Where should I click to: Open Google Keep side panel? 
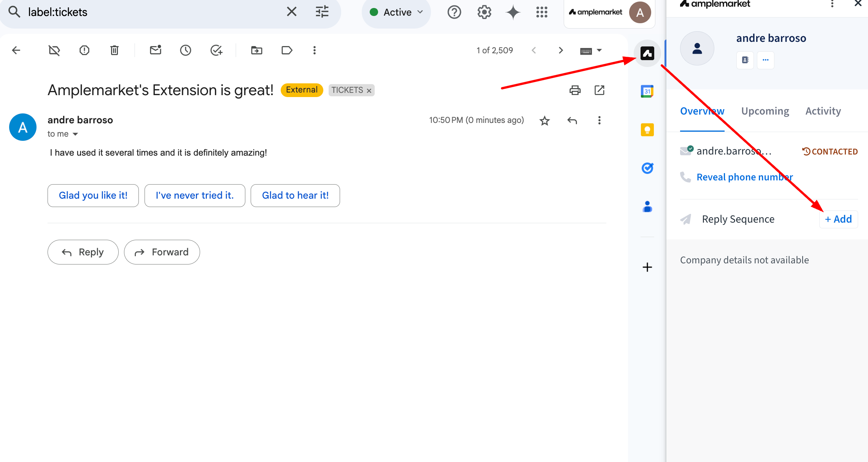point(647,130)
